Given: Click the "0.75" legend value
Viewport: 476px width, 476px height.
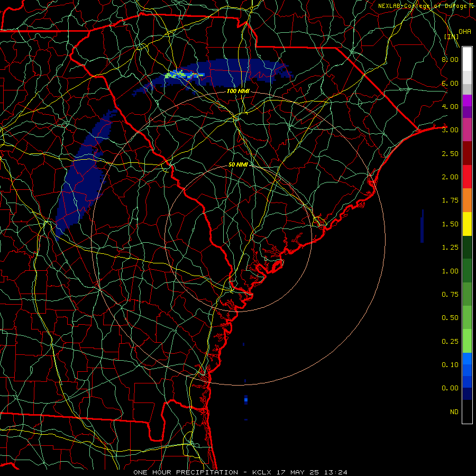Looking at the screenshot, I should click(450, 295).
